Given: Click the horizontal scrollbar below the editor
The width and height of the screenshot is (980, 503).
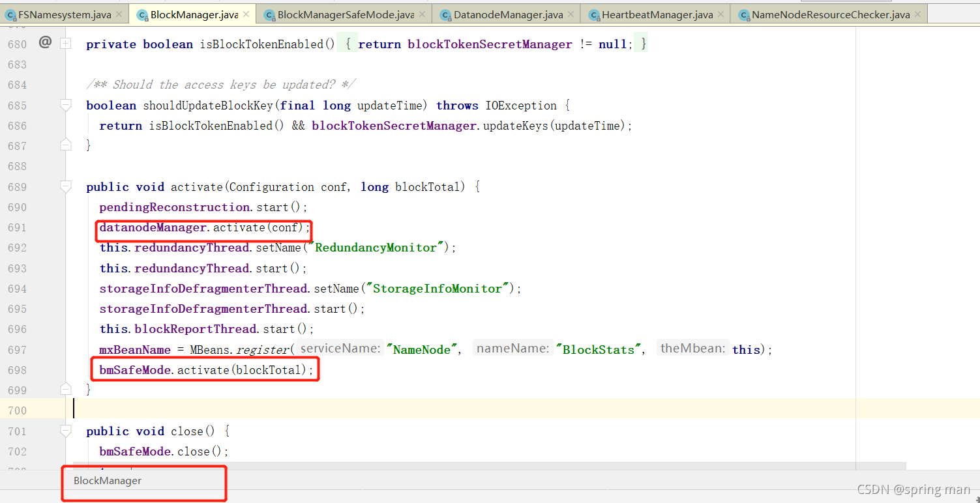Looking at the screenshot, I should 489,467.
